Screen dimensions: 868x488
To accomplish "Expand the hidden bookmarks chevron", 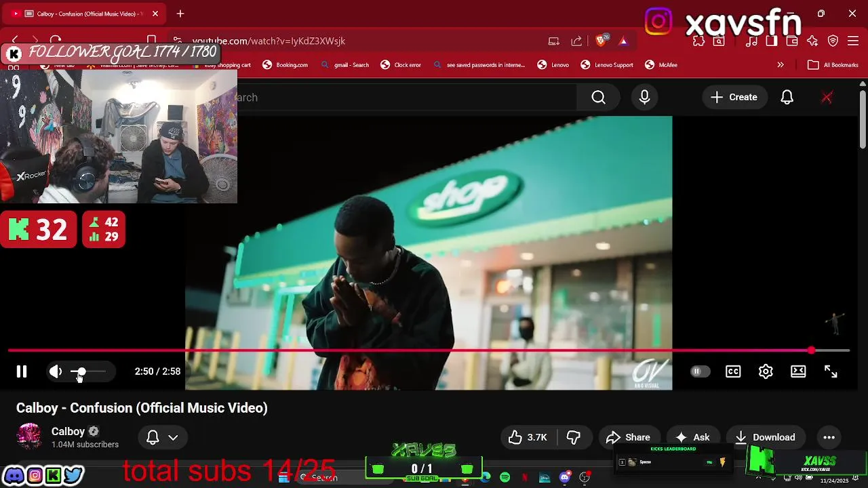I will coord(781,65).
